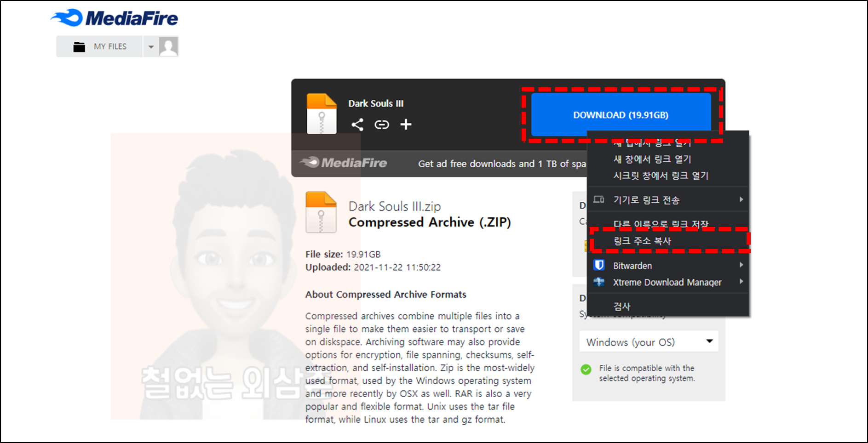Viewport: 868px width, 443px height.
Task: Select '링크 주소 복사' context menu entry
Action: click(668, 241)
